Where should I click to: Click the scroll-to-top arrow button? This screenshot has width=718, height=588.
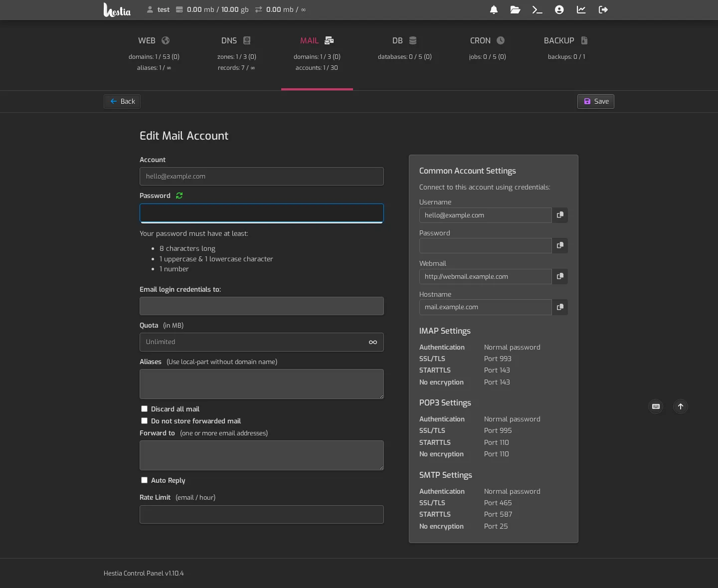pos(681,406)
